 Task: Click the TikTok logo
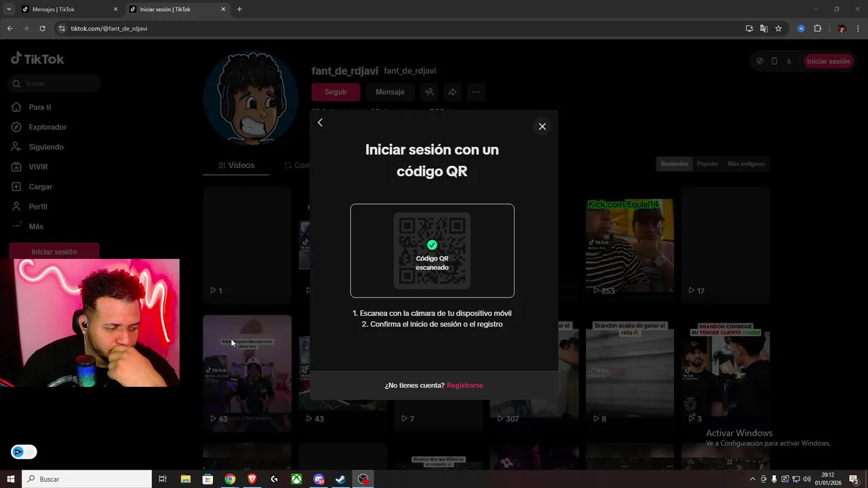tap(37, 59)
